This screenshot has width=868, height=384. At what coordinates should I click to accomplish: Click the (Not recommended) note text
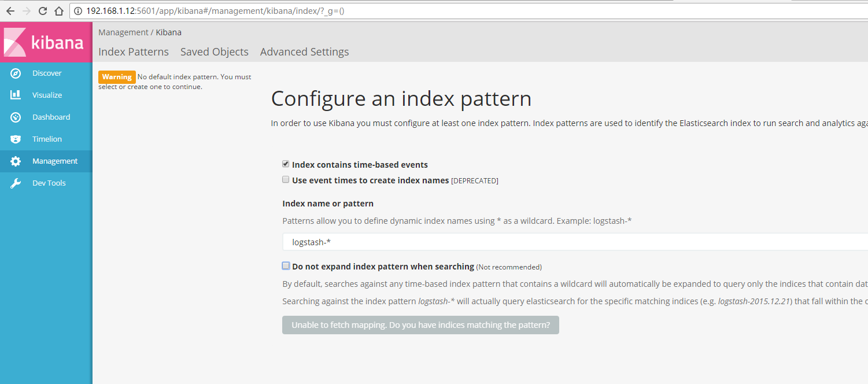(x=509, y=267)
